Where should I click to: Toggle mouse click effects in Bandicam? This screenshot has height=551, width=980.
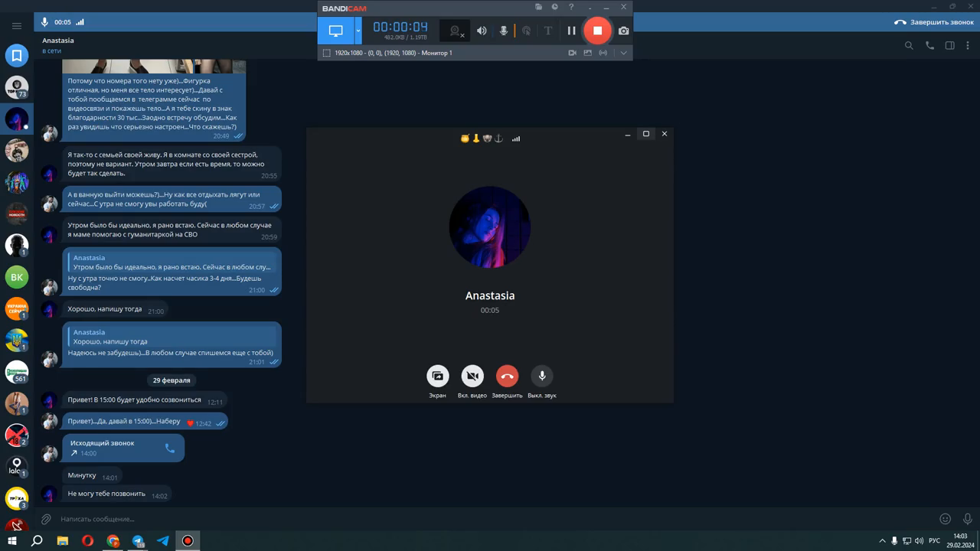pos(526,31)
